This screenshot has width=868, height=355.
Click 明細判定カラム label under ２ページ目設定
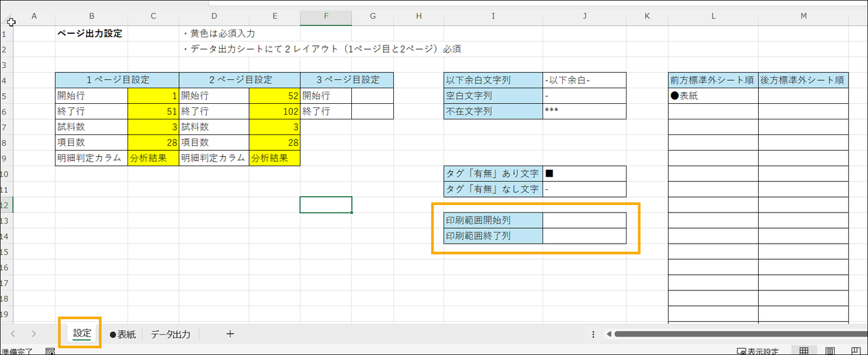point(214,158)
